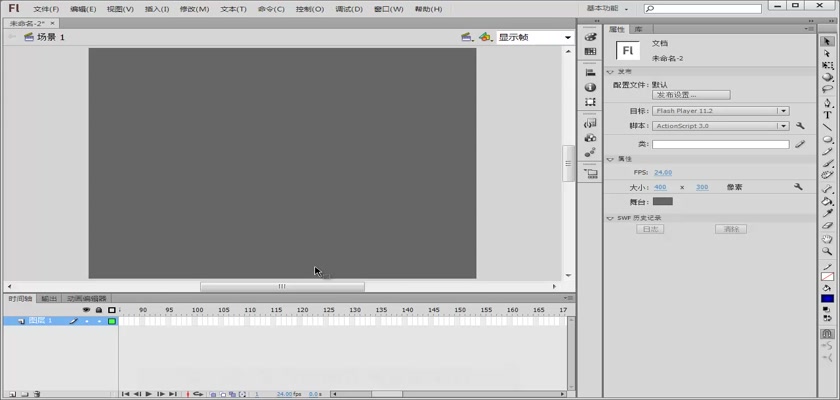Open the Swatches panel icon
840x400 pixels.
click(x=590, y=51)
